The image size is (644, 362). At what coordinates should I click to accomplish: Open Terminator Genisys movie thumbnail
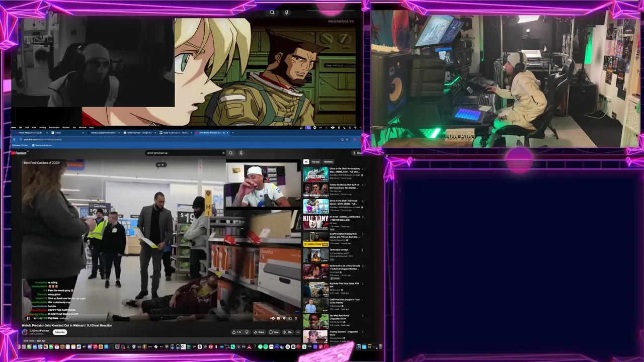point(315,255)
